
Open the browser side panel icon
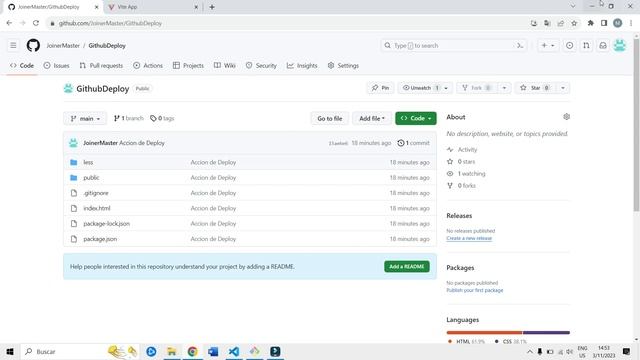[604, 23]
